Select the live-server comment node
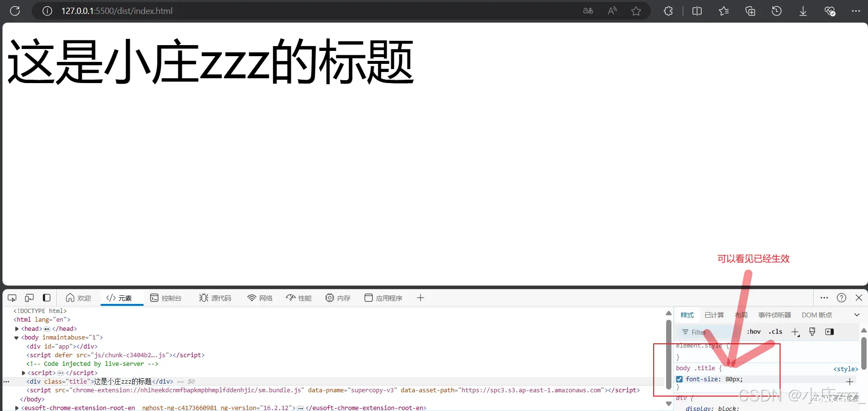The image size is (868, 411). [x=92, y=364]
